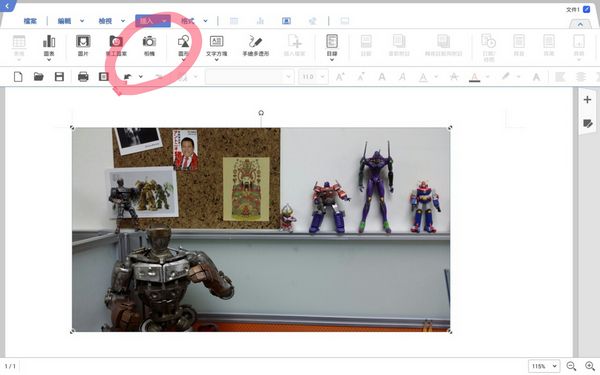The height and width of the screenshot is (375, 600).
Task: Zoom in with magnifier plus
Action: [x=590, y=366]
